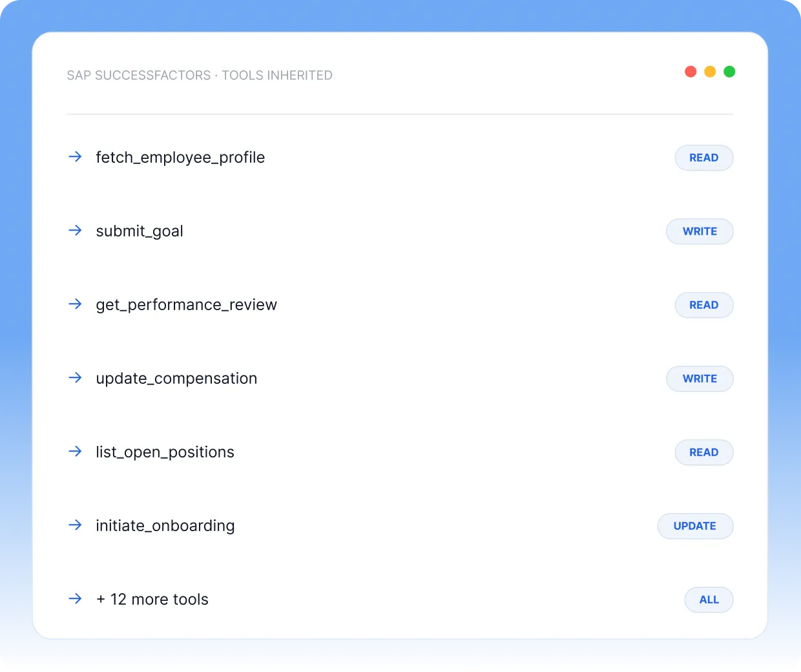801x672 pixels.
Task: Select the READ badge for fetch_employee_profile
Action: (704, 158)
